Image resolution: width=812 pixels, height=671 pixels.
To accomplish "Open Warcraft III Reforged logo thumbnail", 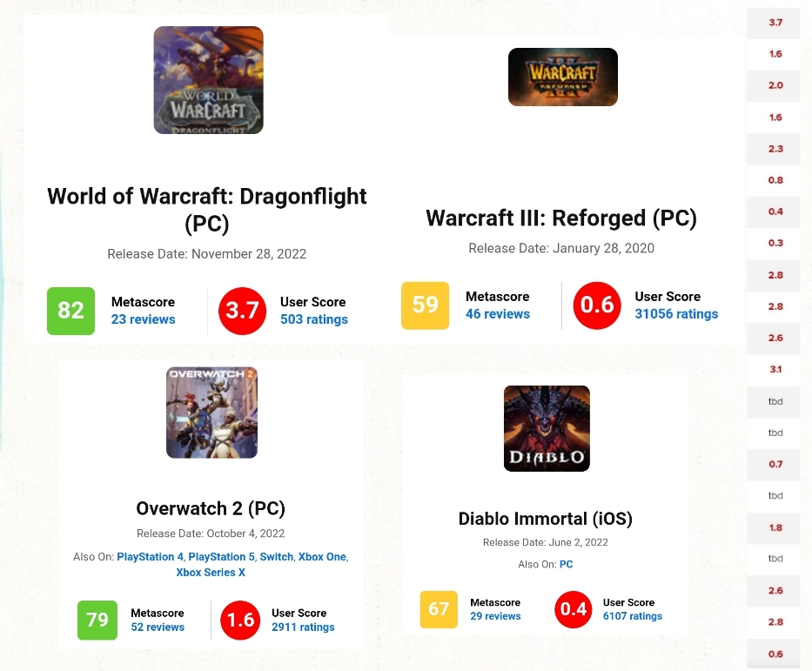I will (x=563, y=77).
